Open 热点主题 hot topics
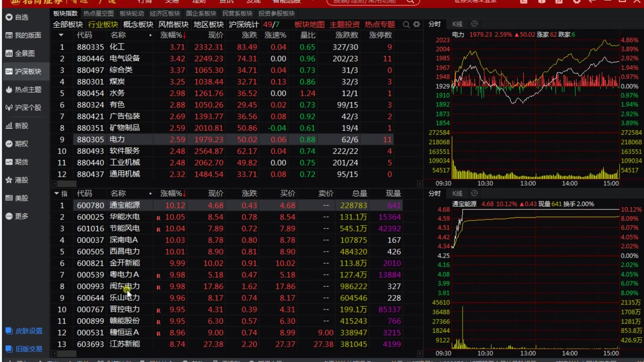Image resolution: width=644 pixels, height=362 pixels. coord(23,89)
